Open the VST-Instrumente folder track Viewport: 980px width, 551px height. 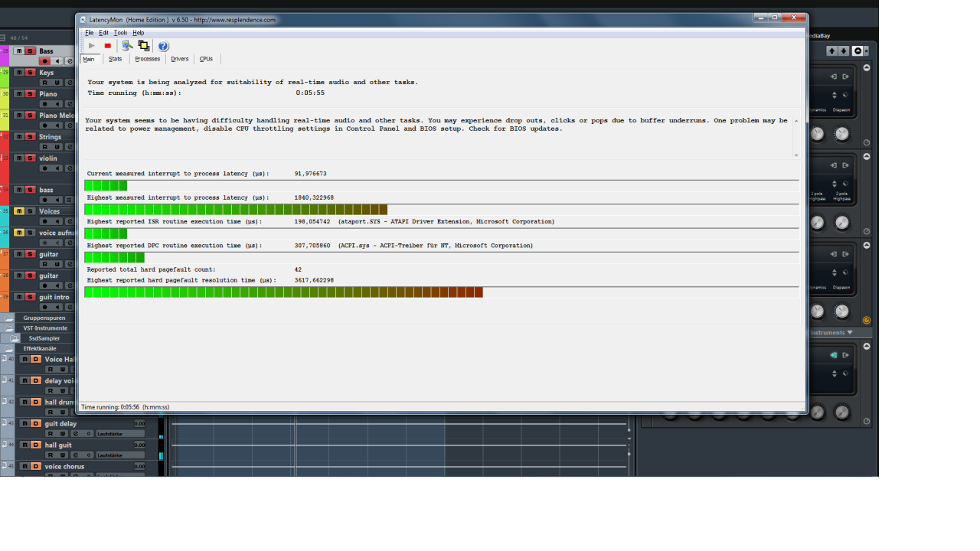(x=9, y=328)
